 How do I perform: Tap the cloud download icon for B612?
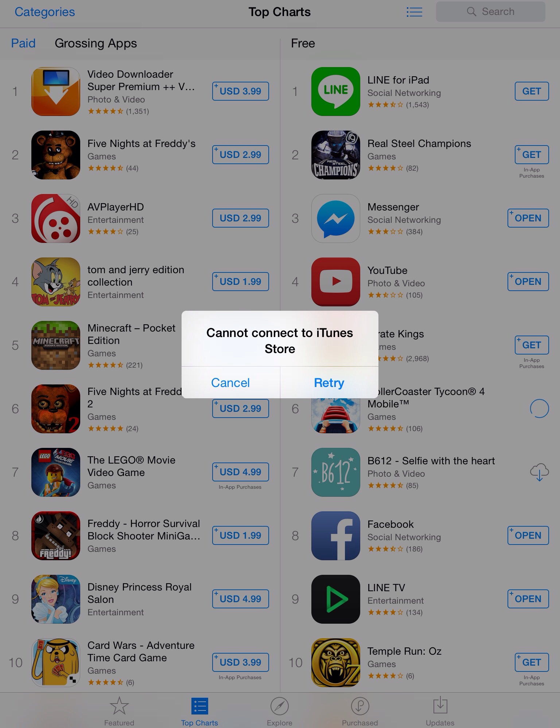click(539, 472)
